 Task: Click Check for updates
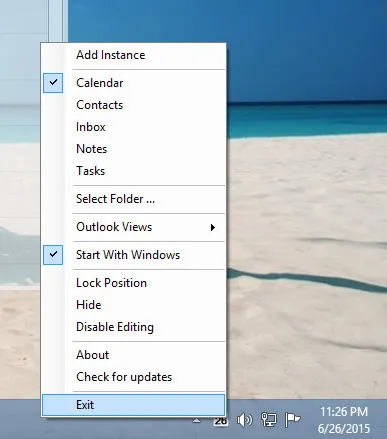coord(133,377)
